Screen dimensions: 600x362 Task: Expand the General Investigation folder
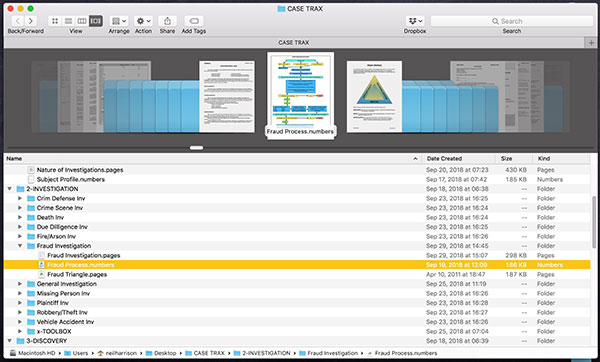[x=20, y=284]
